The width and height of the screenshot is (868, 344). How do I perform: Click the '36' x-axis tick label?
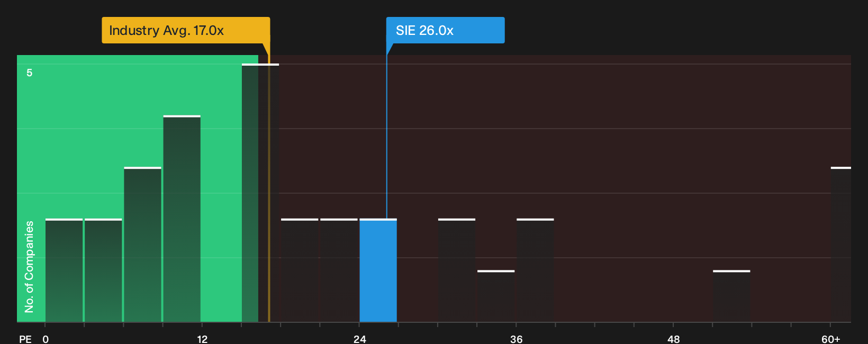(x=517, y=339)
